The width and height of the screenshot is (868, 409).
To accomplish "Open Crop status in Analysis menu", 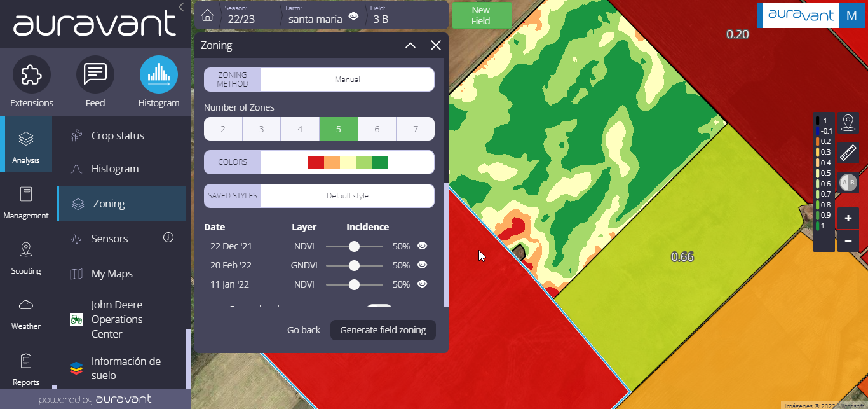I will tap(118, 135).
